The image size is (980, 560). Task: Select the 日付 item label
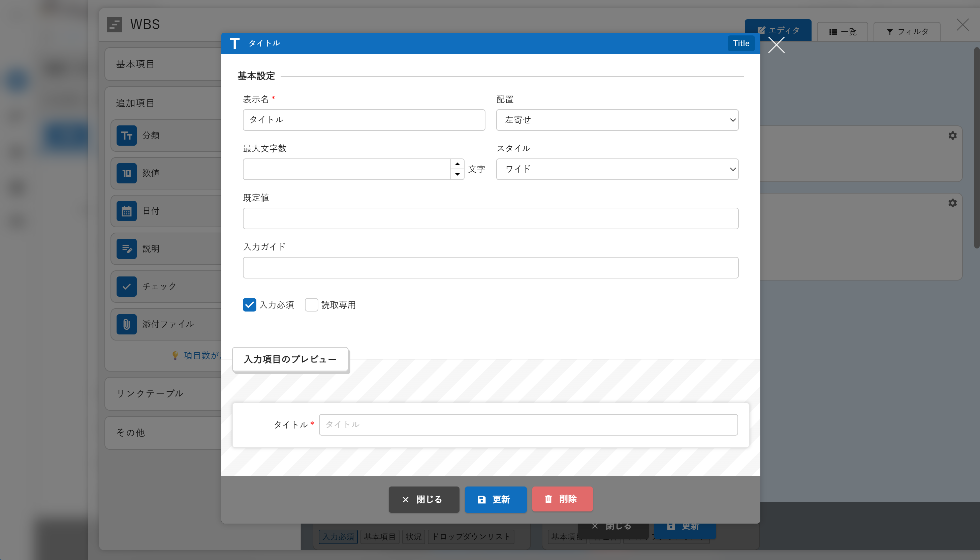(x=151, y=211)
